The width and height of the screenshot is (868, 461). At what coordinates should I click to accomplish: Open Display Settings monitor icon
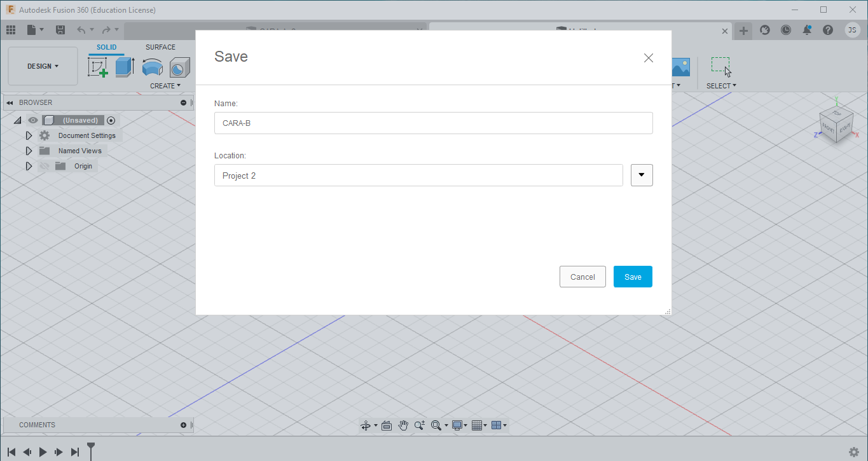tap(457, 425)
